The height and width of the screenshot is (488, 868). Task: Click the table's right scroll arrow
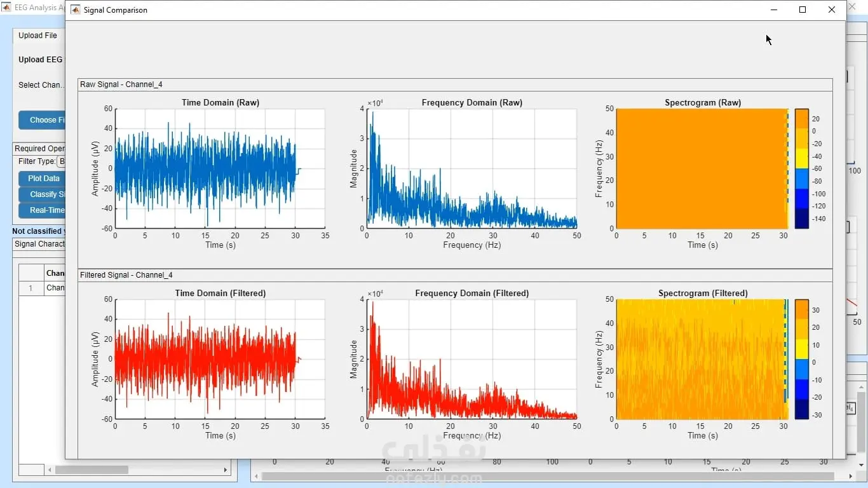tap(225, 470)
